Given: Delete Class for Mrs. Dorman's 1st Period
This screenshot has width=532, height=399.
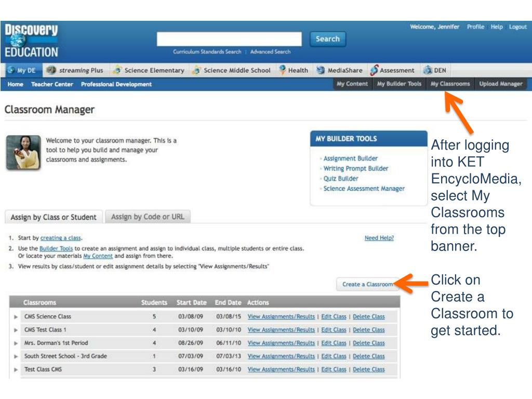Looking at the screenshot, I should click(x=368, y=343).
